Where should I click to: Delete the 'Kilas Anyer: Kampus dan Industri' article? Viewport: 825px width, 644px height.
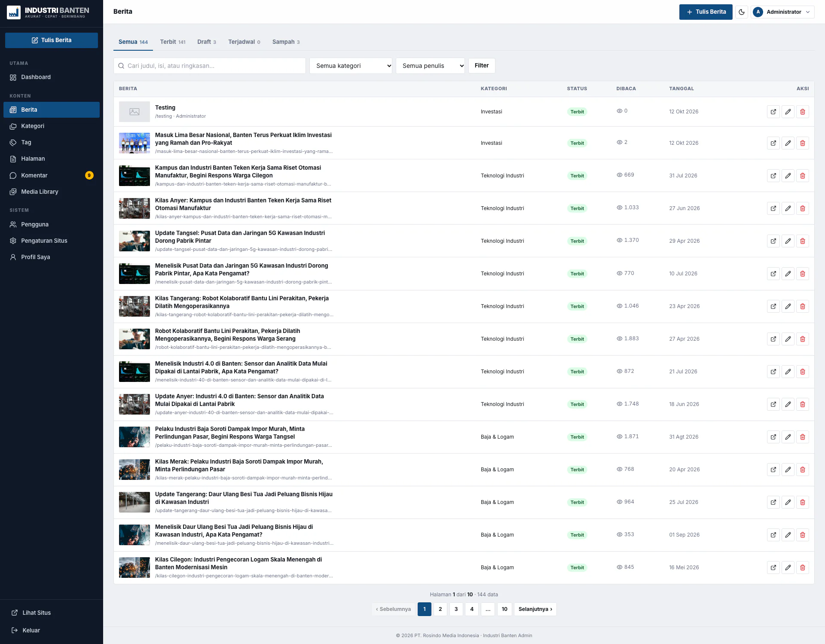pos(803,208)
